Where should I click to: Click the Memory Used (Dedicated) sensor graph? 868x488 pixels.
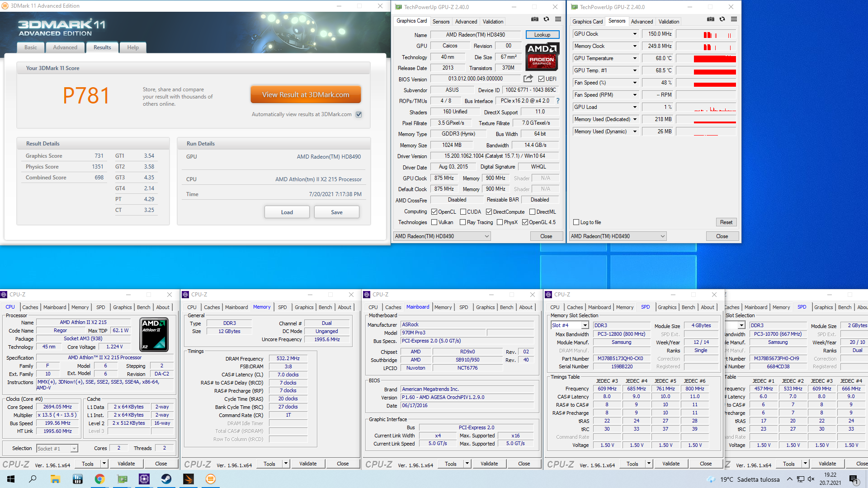pyautogui.click(x=706, y=119)
